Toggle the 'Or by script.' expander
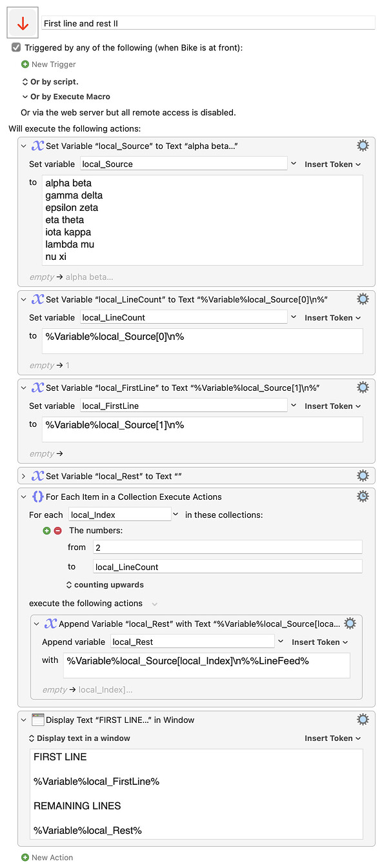The image size is (382, 868). point(25,82)
